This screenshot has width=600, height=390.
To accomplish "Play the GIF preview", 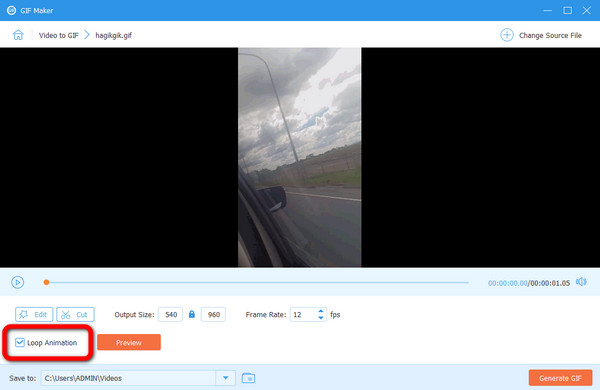I will pos(18,282).
